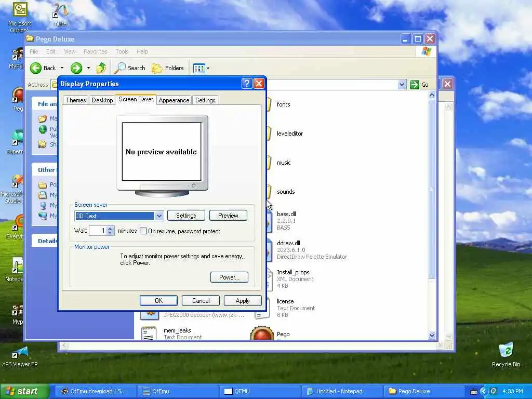The width and height of the screenshot is (532, 399).
Task: Click the nLite desktop shortcut
Action: [60, 15]
